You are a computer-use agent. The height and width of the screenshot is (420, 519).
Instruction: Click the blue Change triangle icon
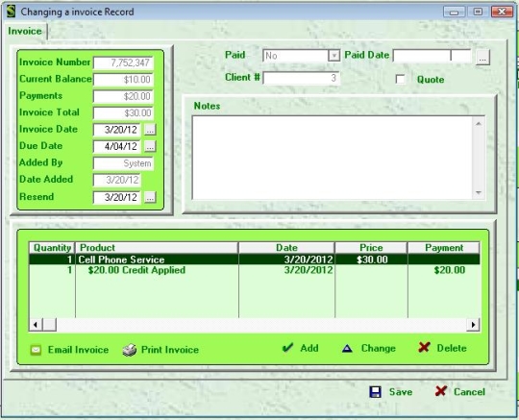click(x=347, y=349)
